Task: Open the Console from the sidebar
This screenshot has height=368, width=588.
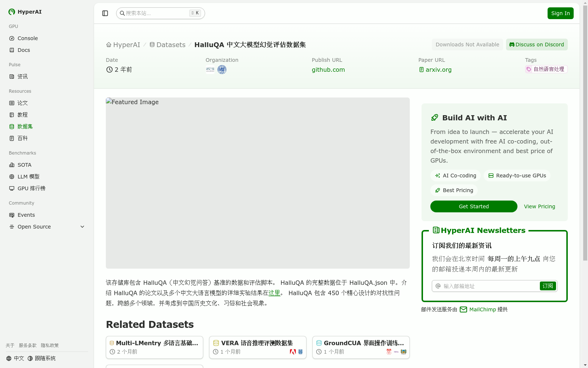Action: click(x=28, y=38)
